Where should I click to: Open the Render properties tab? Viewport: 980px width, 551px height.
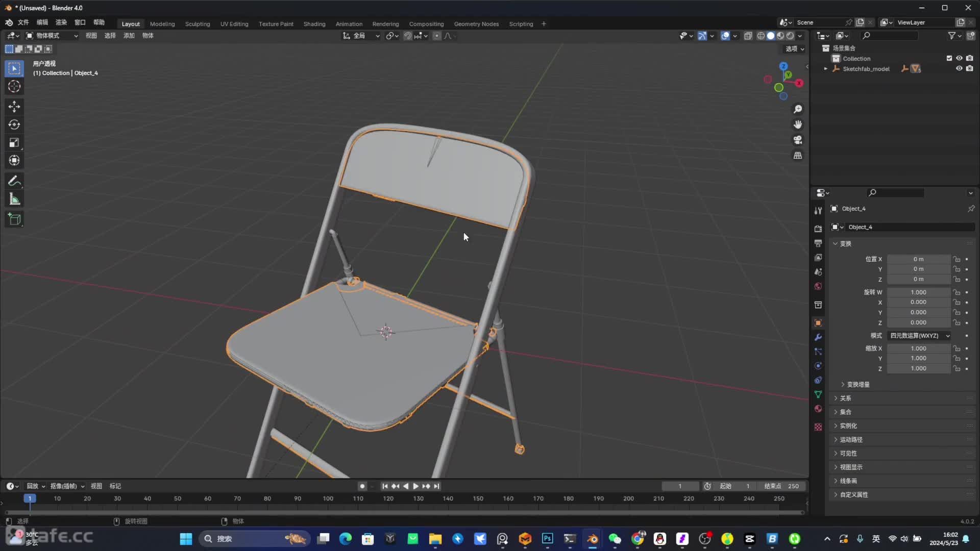[x=818, y=229]
